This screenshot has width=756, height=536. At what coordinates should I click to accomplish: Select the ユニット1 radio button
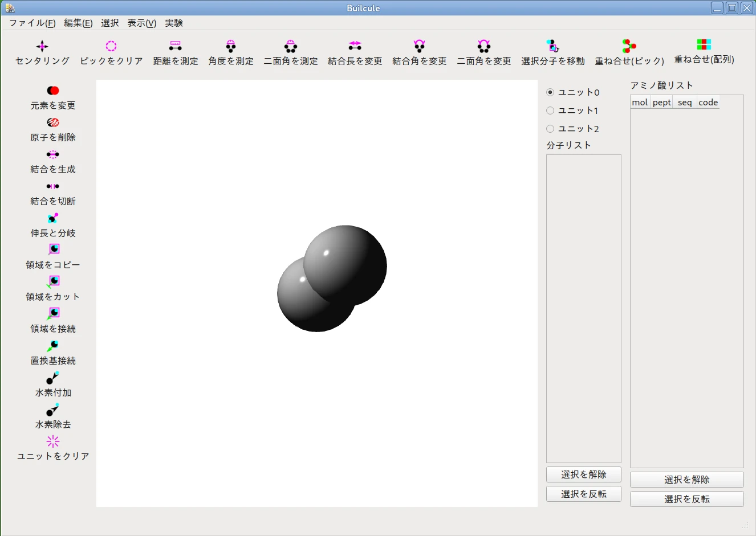550,110
